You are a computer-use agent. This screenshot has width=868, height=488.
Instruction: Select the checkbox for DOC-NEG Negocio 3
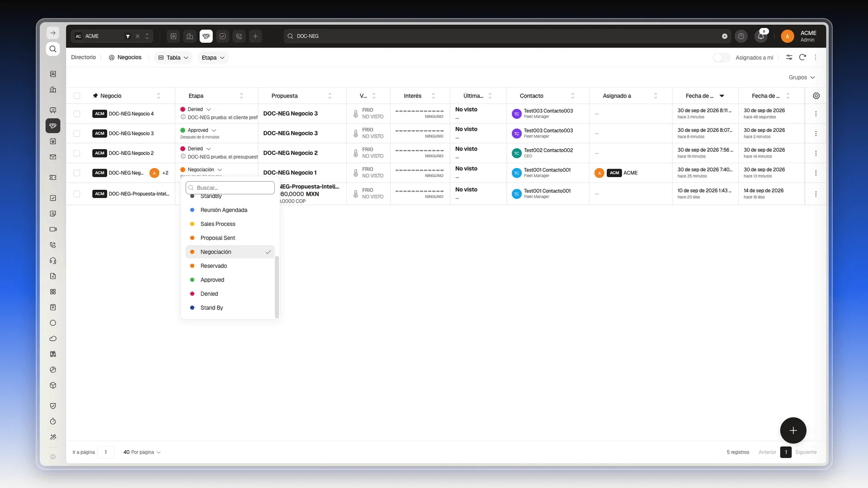click(x=77, y=133)
